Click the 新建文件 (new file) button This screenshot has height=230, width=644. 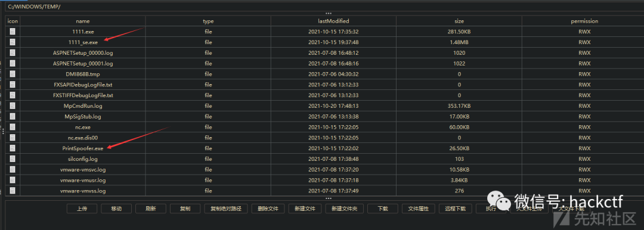[x=305, y=209]
